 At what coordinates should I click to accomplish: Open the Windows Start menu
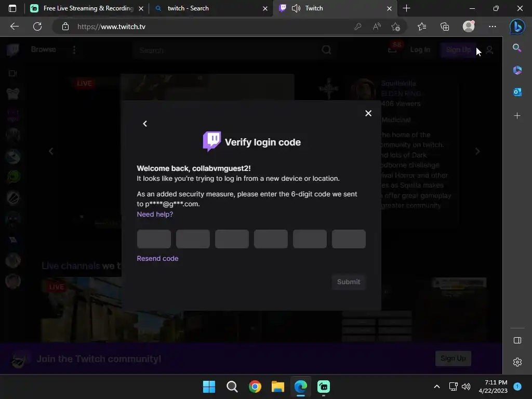coord(209,387)
